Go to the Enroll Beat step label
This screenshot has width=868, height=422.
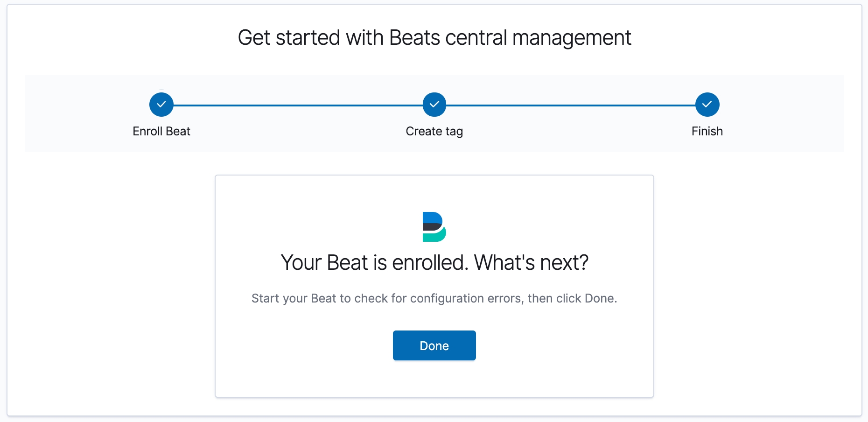[161, 131]
